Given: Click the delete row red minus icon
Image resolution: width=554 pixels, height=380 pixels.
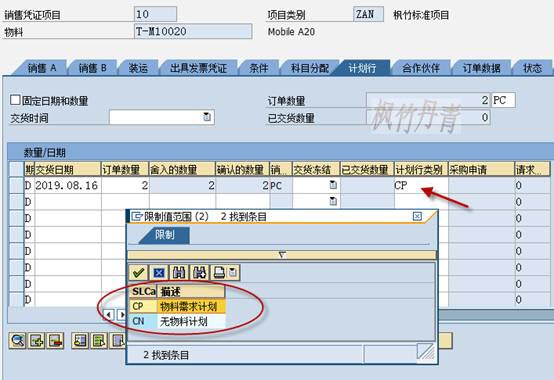Looking at the screenshot, I should click(55, 341).
